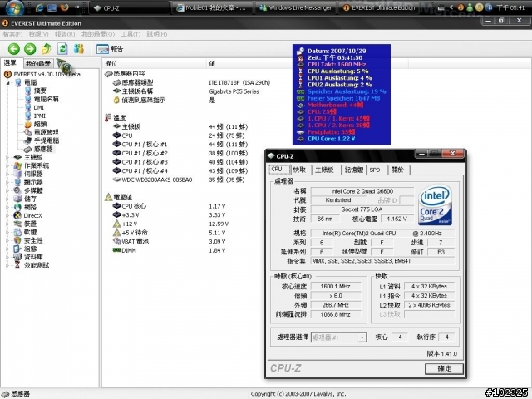The image size is (532, 399).
Task: Switch to Mobile01 browser taskbar item
Action: click(213, 7)
